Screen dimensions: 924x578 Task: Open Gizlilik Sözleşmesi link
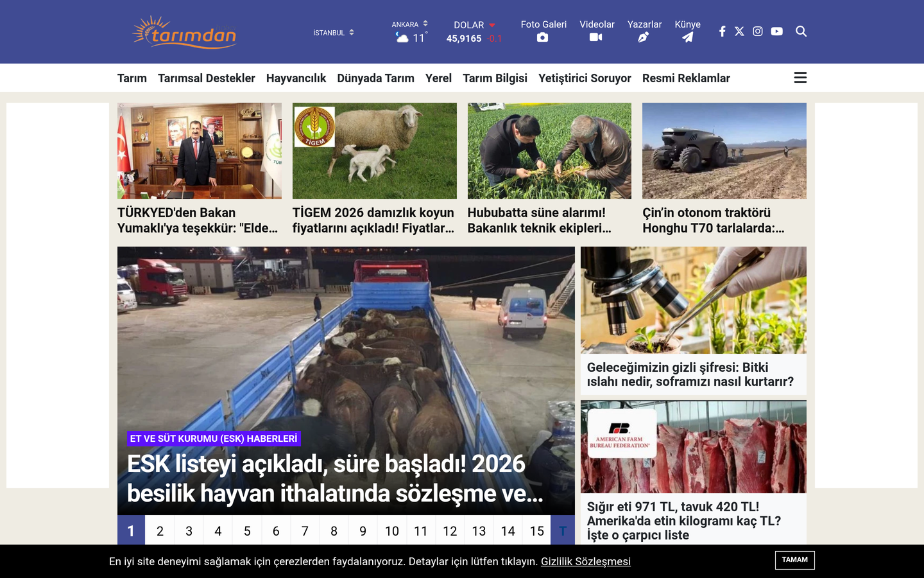pyautogui.click(x=586, y=561)
